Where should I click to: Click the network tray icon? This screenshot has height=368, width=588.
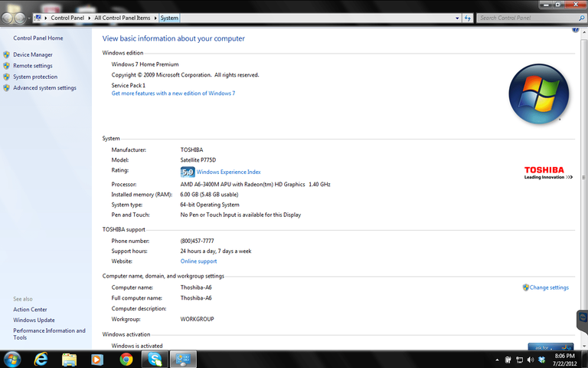519,360
